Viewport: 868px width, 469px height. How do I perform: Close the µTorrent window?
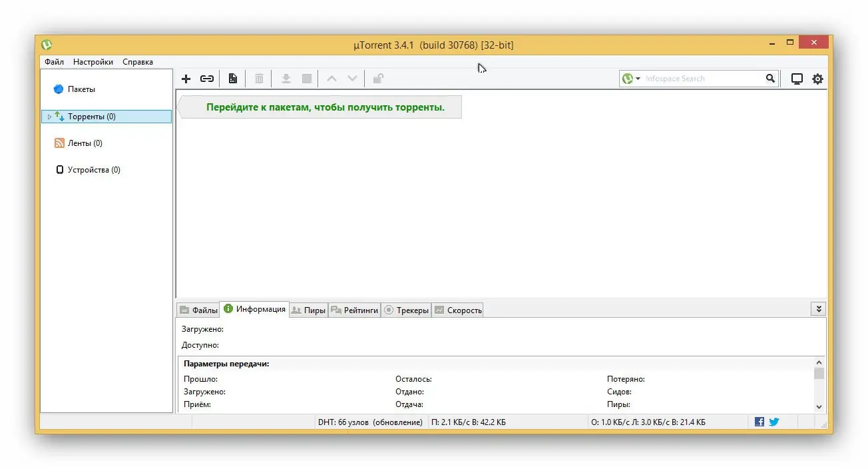(813, 43)
